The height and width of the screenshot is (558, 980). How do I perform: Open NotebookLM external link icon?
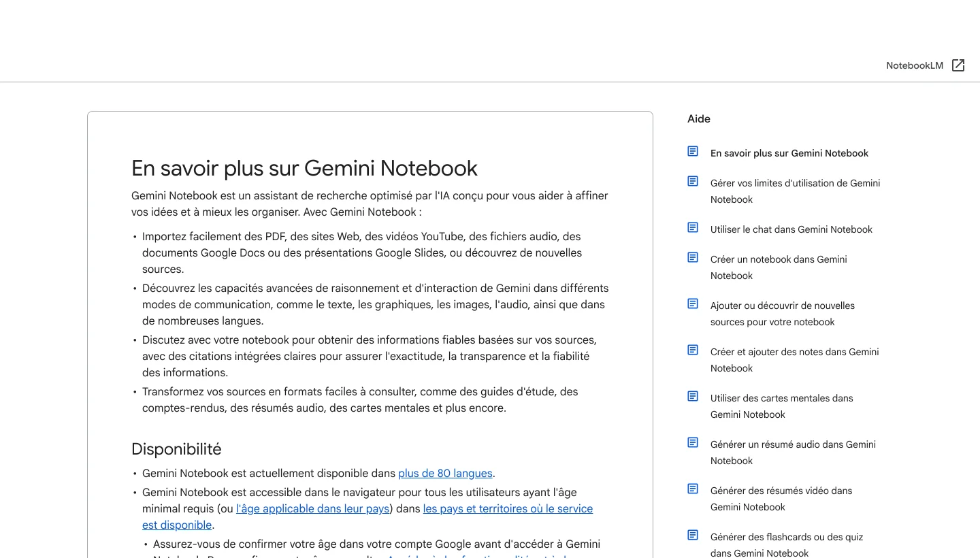958,65
